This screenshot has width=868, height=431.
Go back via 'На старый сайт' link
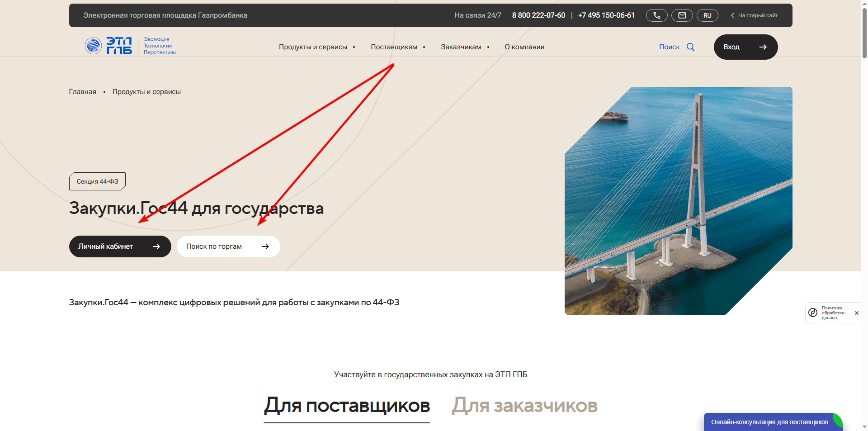[x=754, y=15]
